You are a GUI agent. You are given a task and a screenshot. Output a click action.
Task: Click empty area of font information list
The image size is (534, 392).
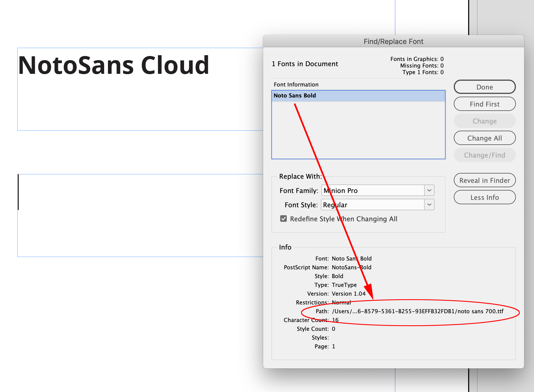385,132
